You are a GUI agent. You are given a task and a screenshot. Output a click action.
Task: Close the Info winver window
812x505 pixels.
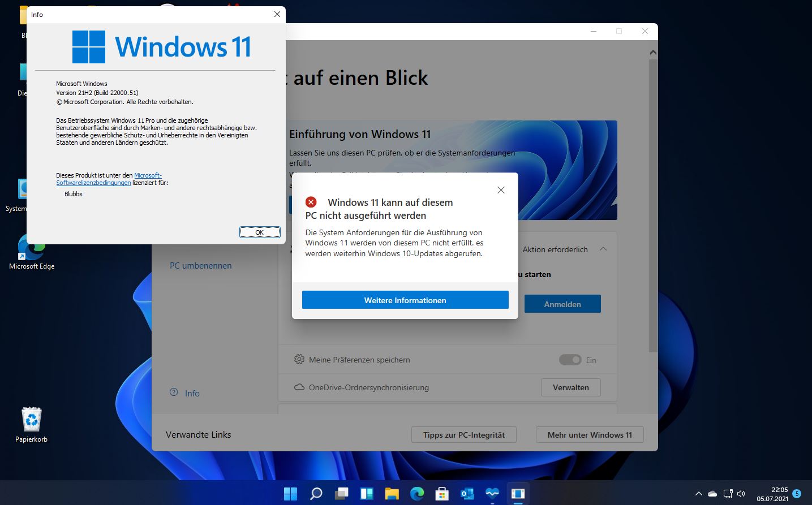[x=277, y=14]
